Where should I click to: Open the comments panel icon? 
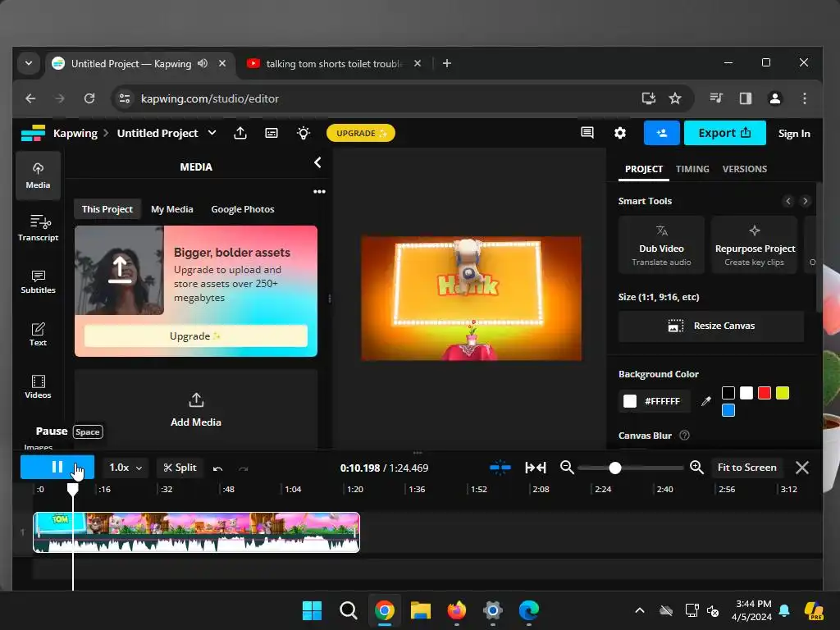coord(587,133)
